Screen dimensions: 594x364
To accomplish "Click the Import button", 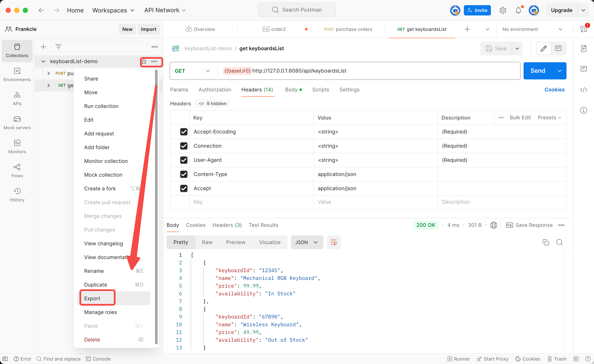I will pos(149,29).
